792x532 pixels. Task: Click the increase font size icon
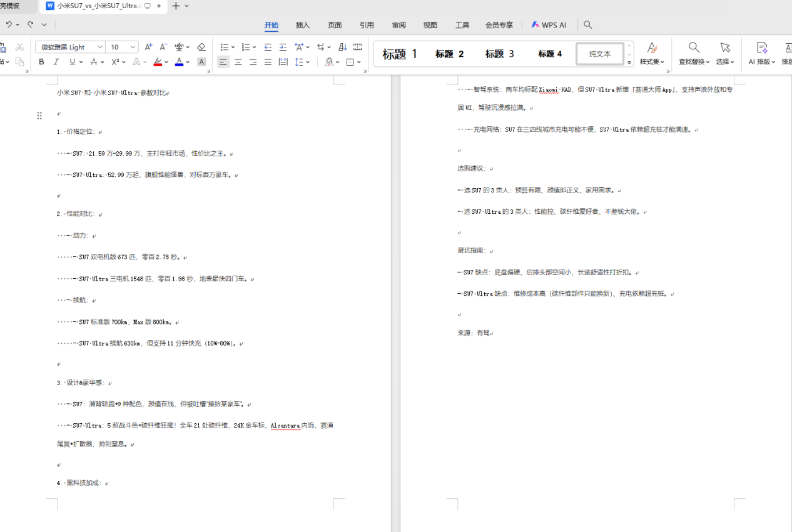tap(148, 47)
